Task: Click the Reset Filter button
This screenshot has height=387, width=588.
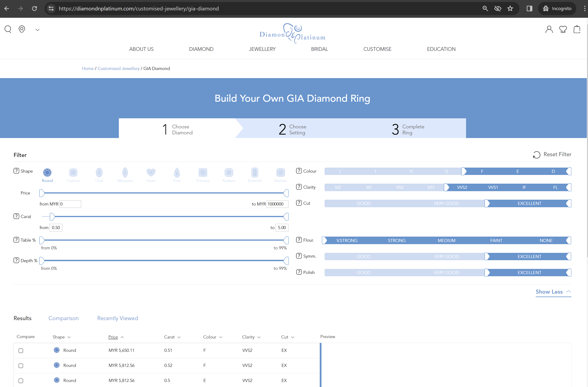Action: click(552, 154)
